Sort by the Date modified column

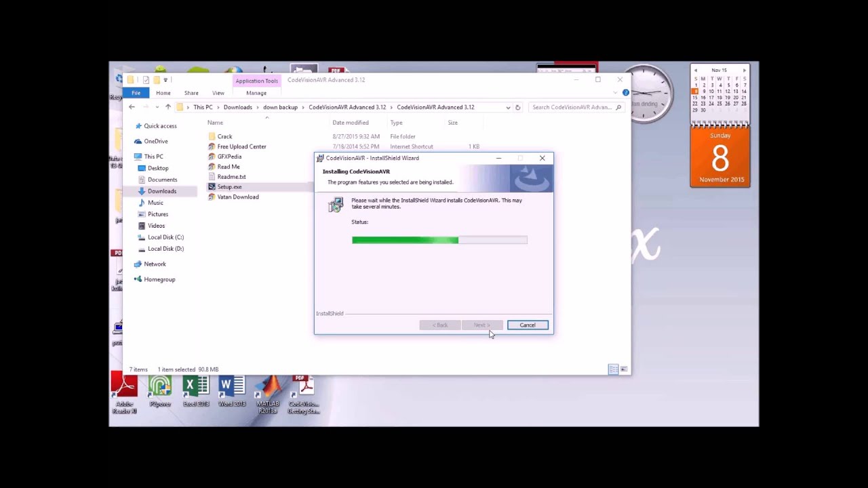351,123
